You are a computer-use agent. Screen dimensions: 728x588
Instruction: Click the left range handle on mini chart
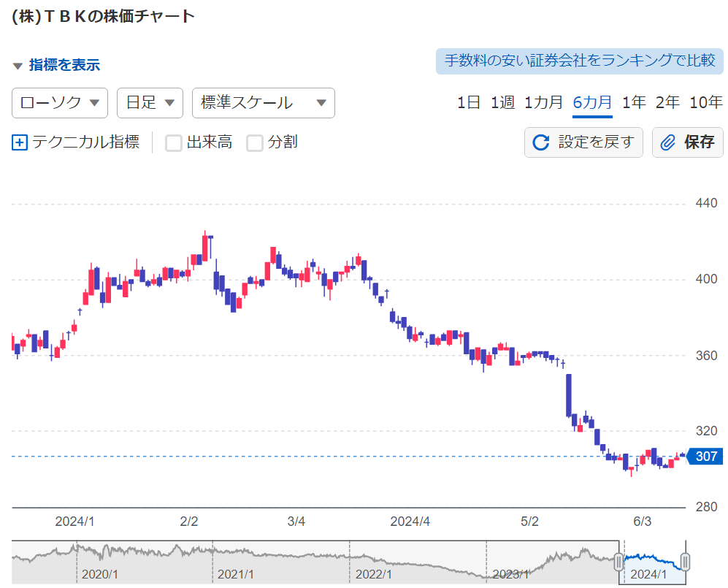(x=618, y=562)
